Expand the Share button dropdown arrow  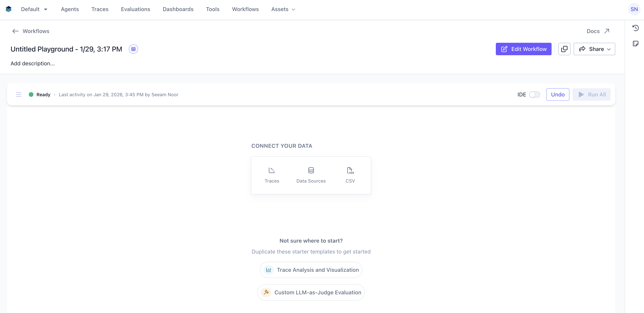[x=608, y=49]
